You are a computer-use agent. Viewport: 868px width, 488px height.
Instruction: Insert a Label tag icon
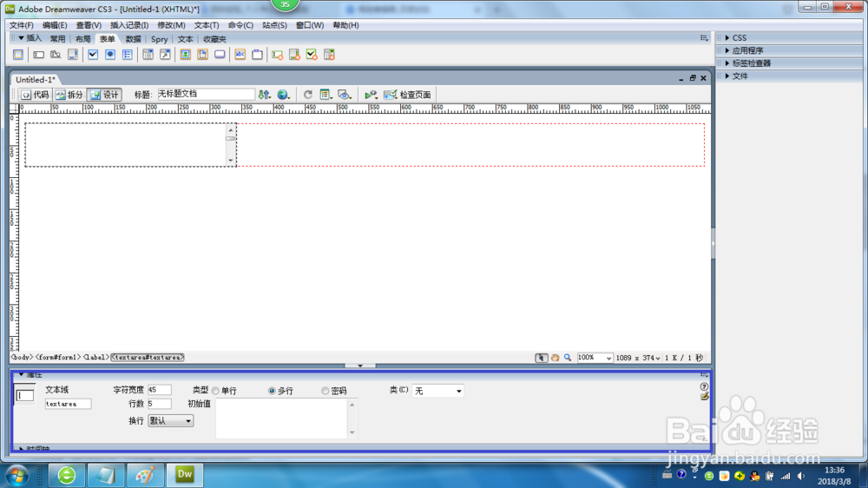click(240, 55)
